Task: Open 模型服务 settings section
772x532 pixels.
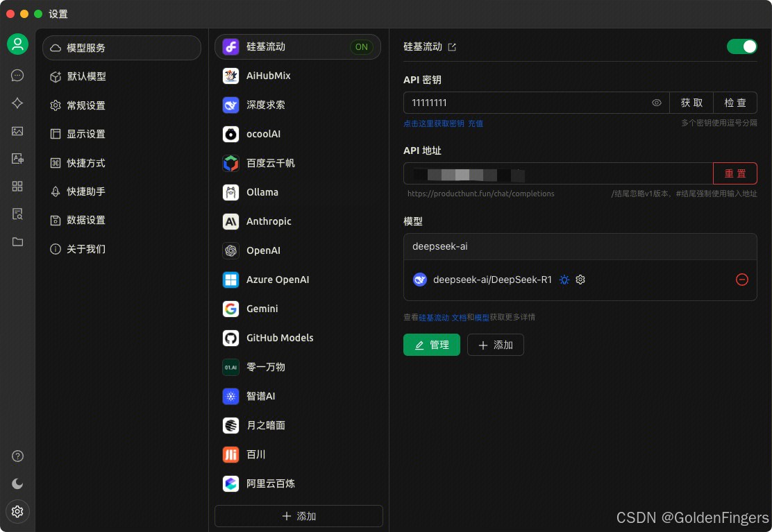Action: pyautogui.click(x=121, y=48)
